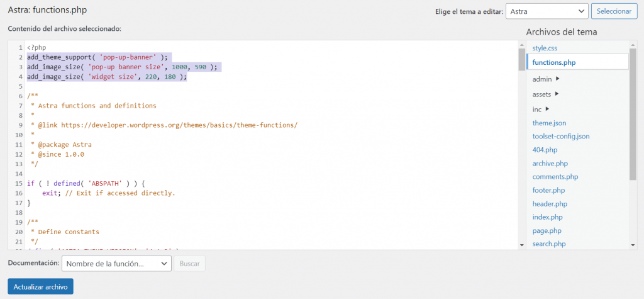Select functions.php in the file list
This screenshot has width=644, height=299.
pos(553,62)
